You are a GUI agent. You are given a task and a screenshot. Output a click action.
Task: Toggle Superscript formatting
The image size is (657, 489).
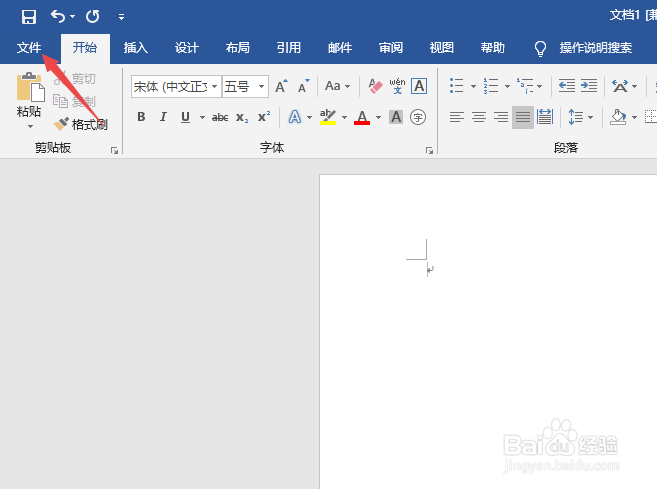264,116
